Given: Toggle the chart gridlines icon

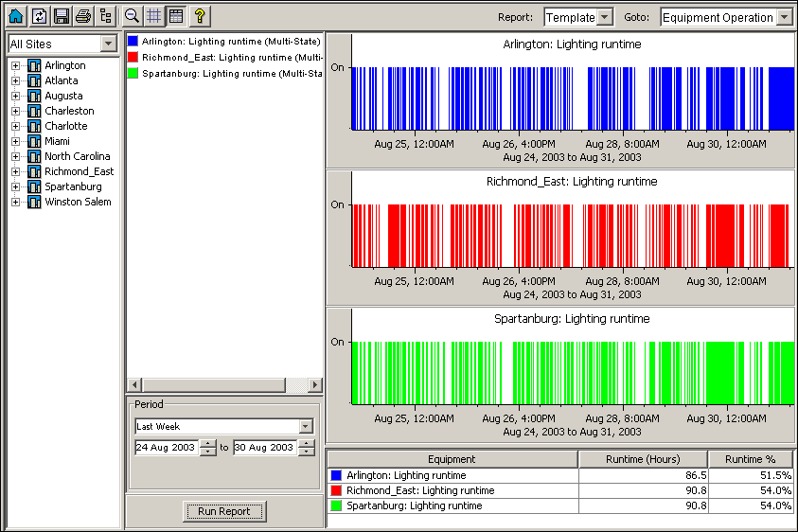Looking at the screenshot, I should [154, 16].
